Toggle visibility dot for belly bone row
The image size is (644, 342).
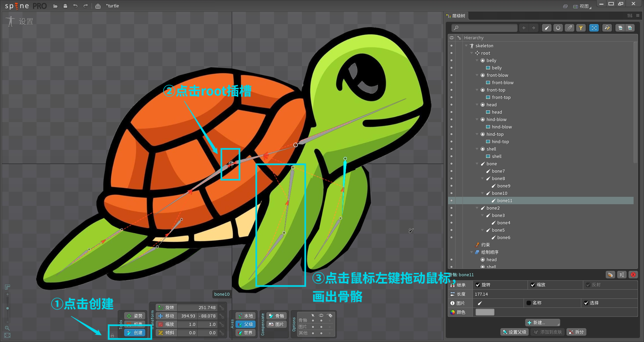[451, 60]
